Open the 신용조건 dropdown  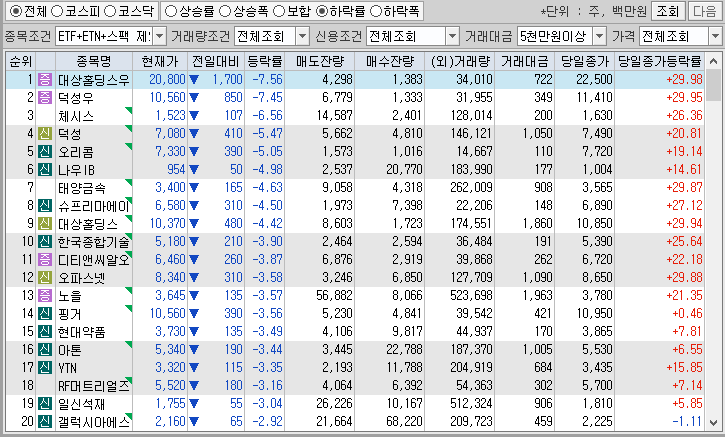(x=452, y=36)
